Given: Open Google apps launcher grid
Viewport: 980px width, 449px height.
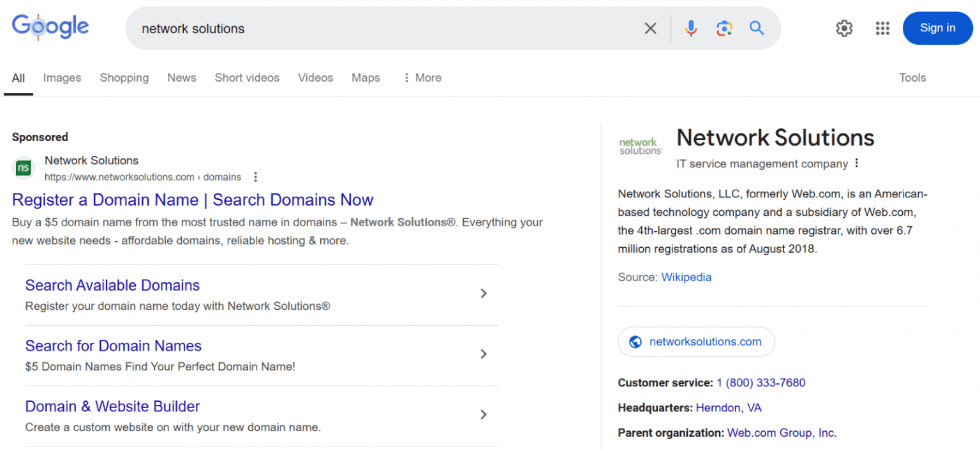Looking at the screenshot, I should click(x=882, y=28).
